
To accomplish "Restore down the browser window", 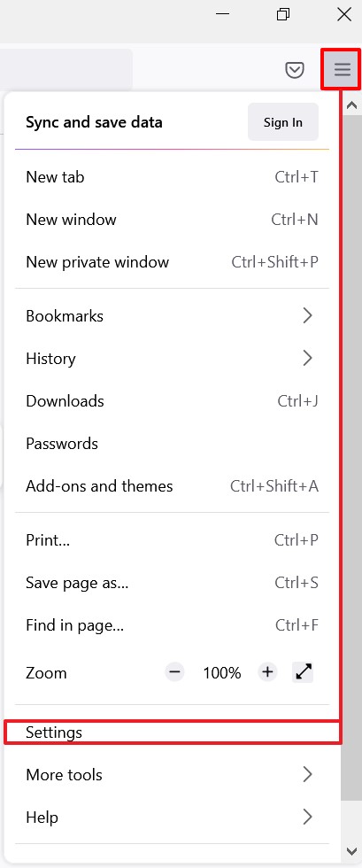I will pos(283,15).
